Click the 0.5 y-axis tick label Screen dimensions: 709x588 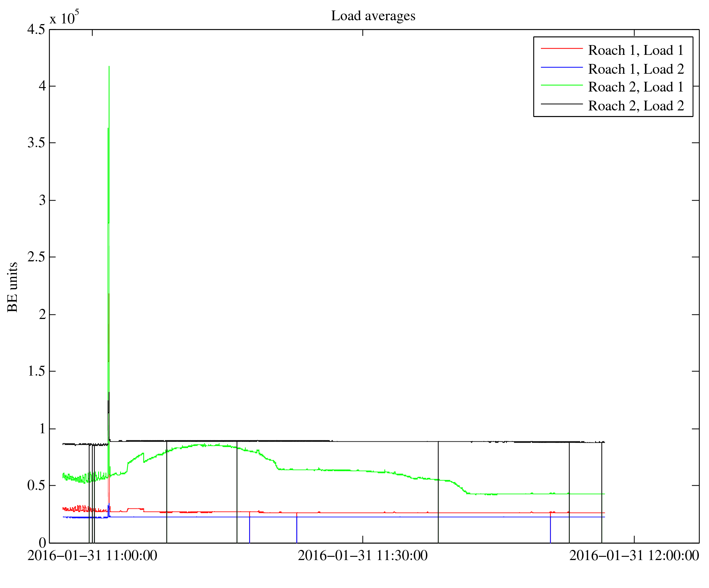(x=36, y=485)
